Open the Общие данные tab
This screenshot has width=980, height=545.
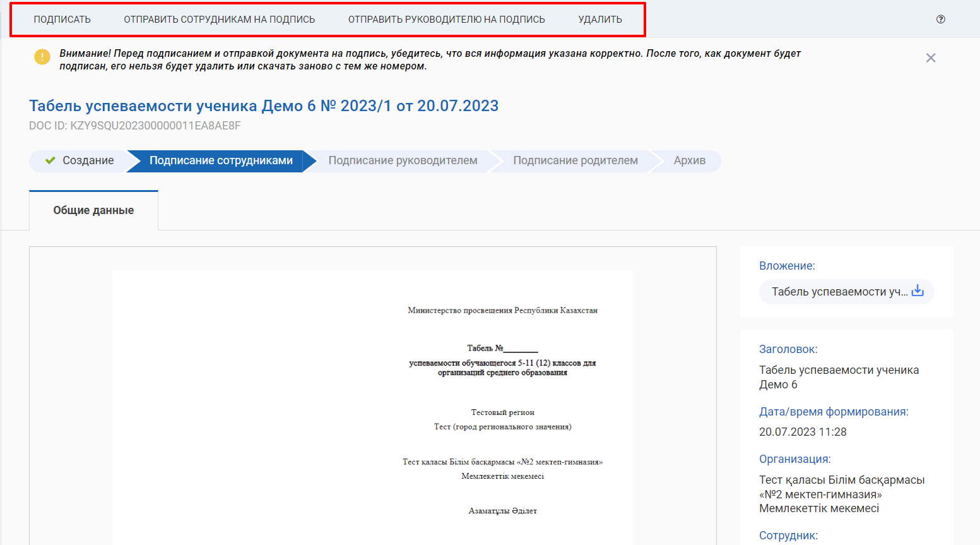tap(93, 210)
